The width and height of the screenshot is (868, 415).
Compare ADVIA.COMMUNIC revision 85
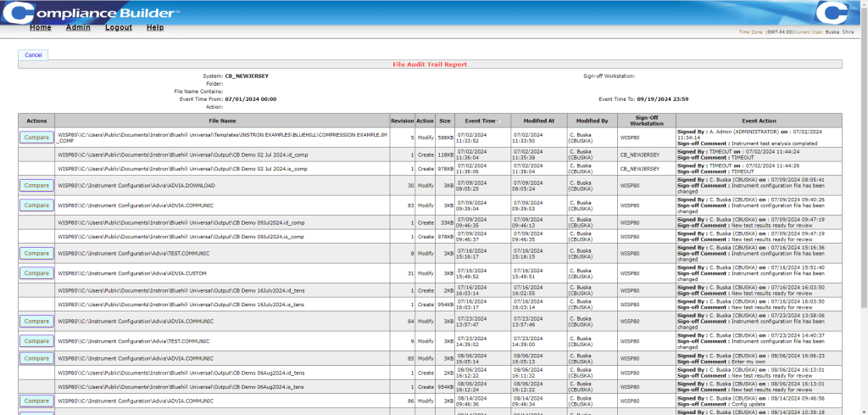click(x=36, y=358)
